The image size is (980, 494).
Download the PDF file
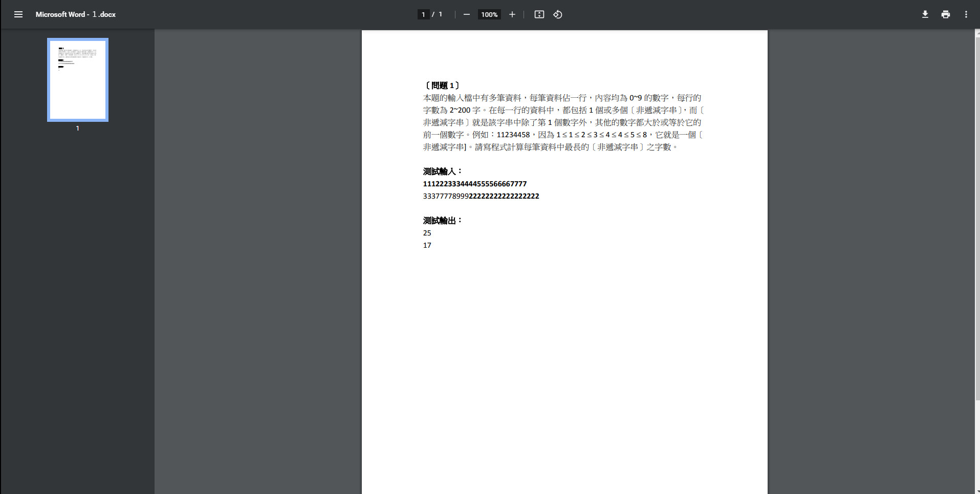point(925,14)
